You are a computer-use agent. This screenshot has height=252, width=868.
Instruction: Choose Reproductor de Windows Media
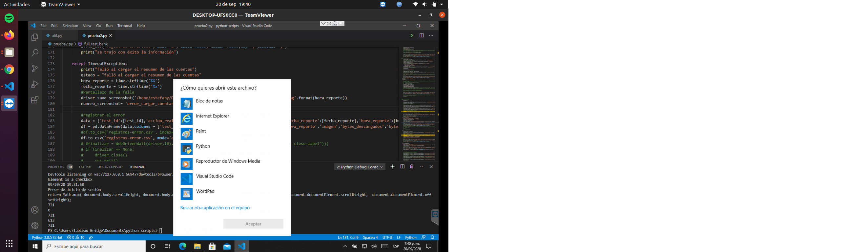pos(232,164)
